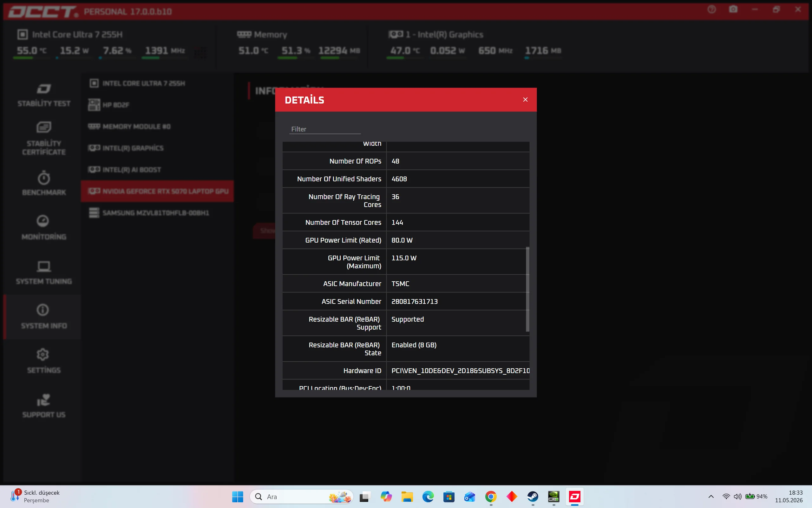Click 'Resizable BAR (ReBAR) State' label
The height and width of the screenshot is (508, 812).
tap(345, 349)
